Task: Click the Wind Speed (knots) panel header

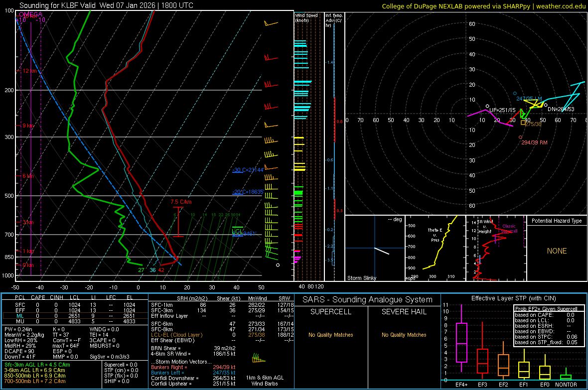Action: click(x=306, y=17)
